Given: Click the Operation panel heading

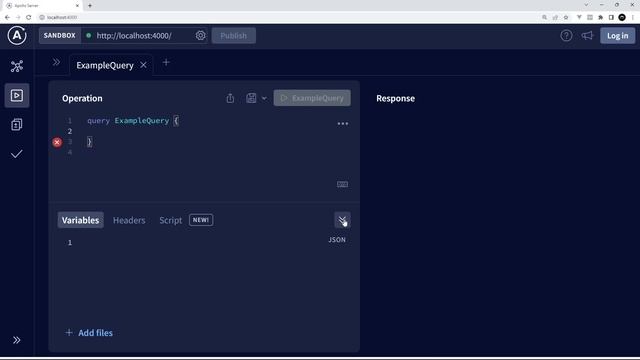Looking at the screenshot, I should (82, 98).
